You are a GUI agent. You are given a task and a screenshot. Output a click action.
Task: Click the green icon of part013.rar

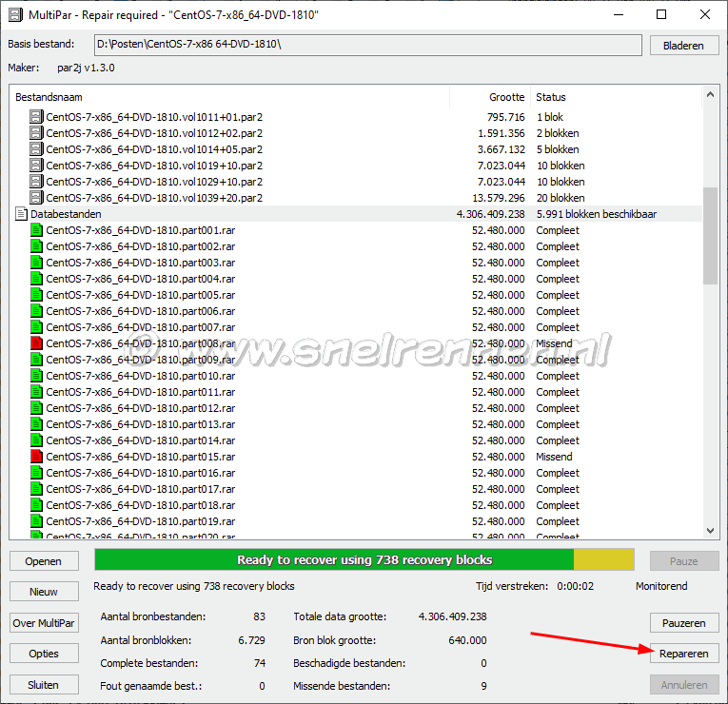pyautogui.click(x=37, y=424)
